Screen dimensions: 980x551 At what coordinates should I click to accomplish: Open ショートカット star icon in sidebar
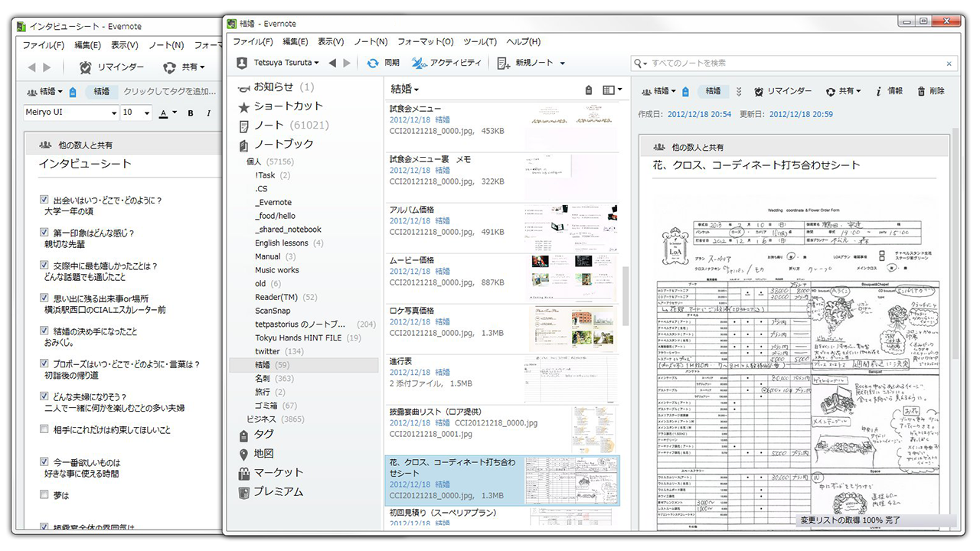coord(244,106)
